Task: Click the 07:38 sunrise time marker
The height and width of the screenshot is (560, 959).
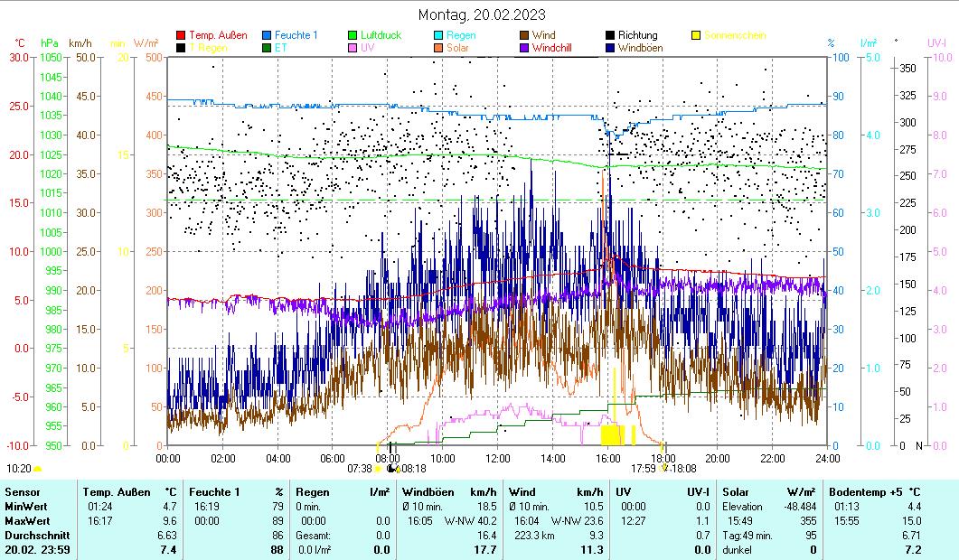Action: click(360, 469)
